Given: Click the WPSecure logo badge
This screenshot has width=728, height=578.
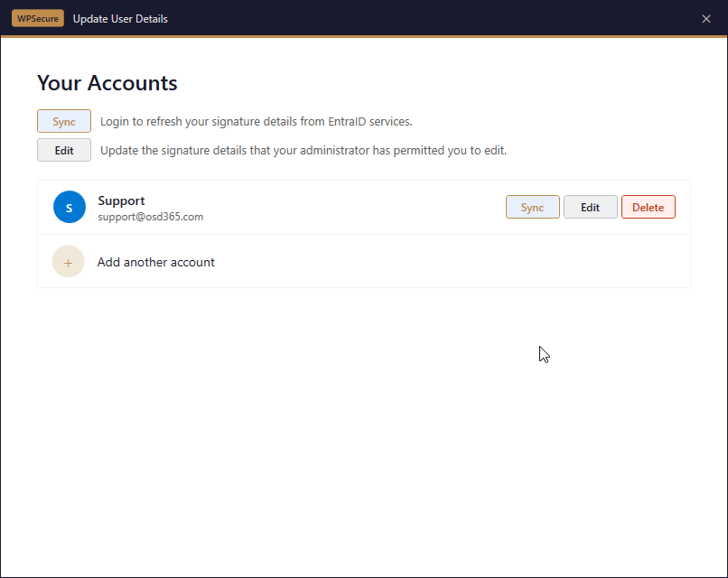Looking at the screenshot, I should point(37,19).
